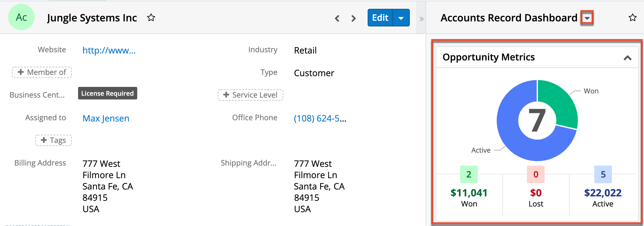Collapse the dashboard with the double chevron
This screenshot has height=226, width=644.
pos(421,18)
